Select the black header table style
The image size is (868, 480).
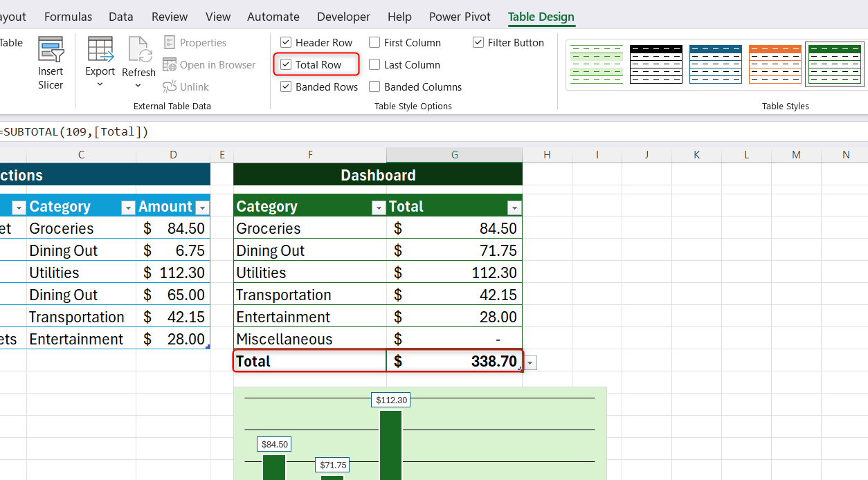click(x=656, y=64)
